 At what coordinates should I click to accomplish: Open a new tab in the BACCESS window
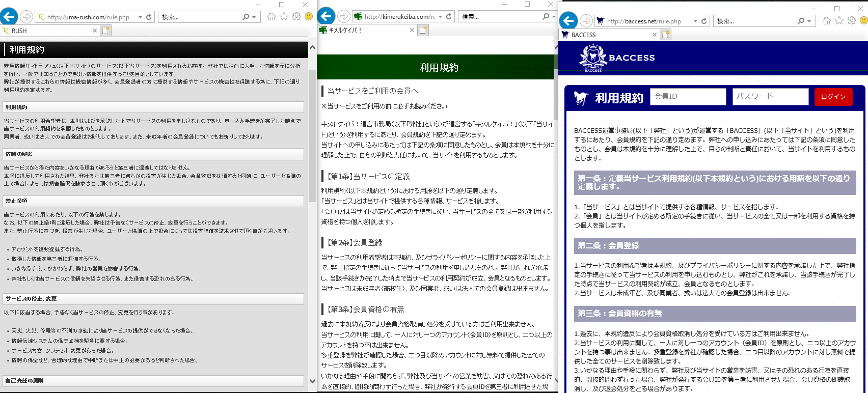click(666, 35)
